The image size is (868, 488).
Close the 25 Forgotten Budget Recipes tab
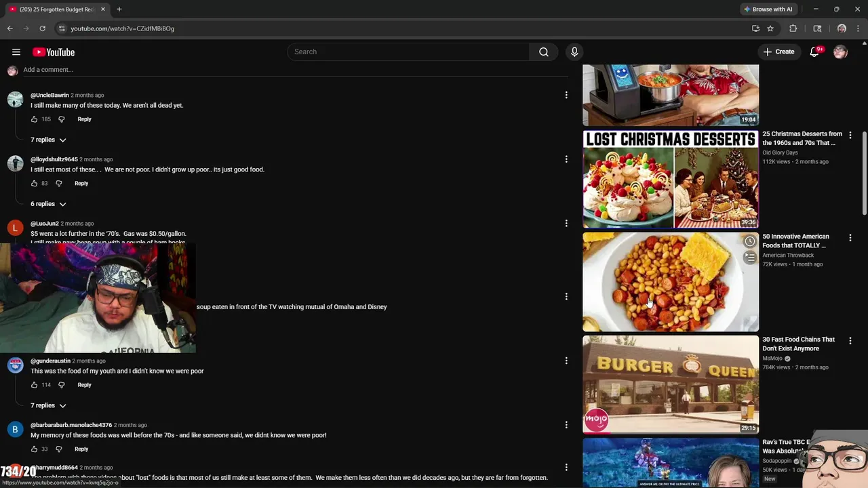[103, 9]
